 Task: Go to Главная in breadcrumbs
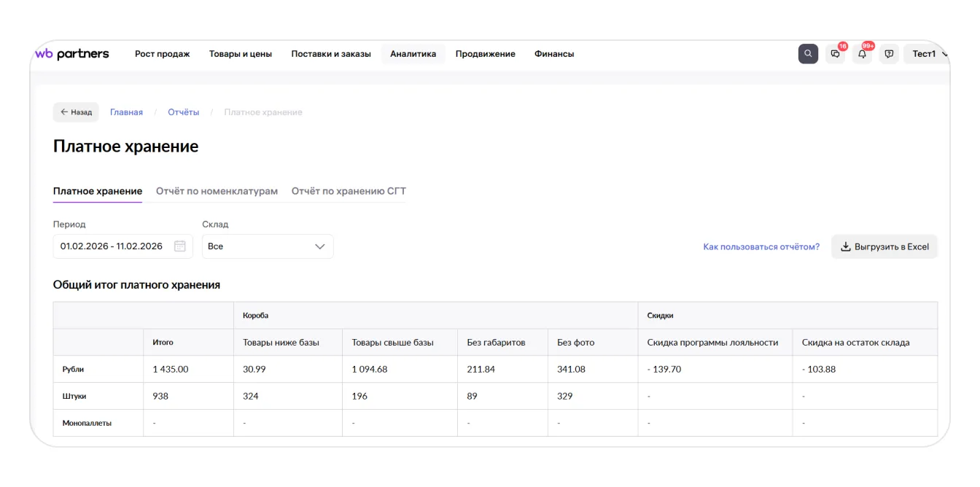(126, 112)
